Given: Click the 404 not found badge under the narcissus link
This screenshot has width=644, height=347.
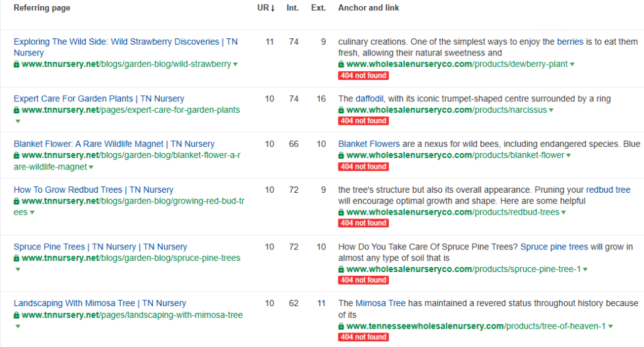Looking at the screenshot, I should 363,121.
